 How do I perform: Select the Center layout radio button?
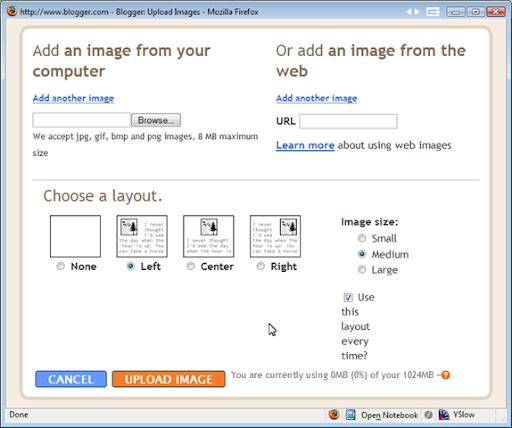click(x=190, y=266)
